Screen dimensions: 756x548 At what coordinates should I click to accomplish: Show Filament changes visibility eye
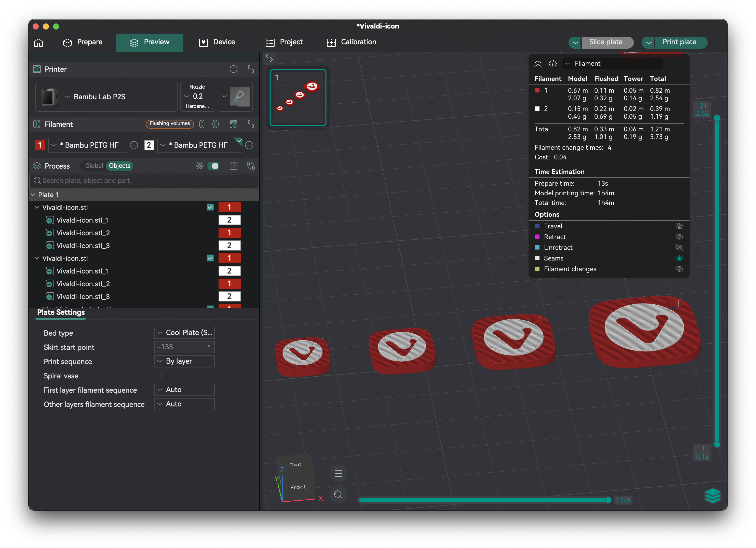click(679, 269)
